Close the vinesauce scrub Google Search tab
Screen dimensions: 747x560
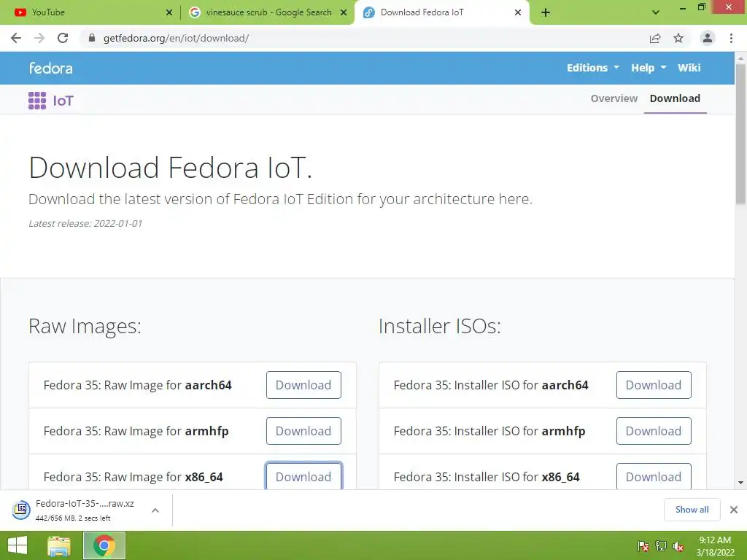tap(344, 12)
